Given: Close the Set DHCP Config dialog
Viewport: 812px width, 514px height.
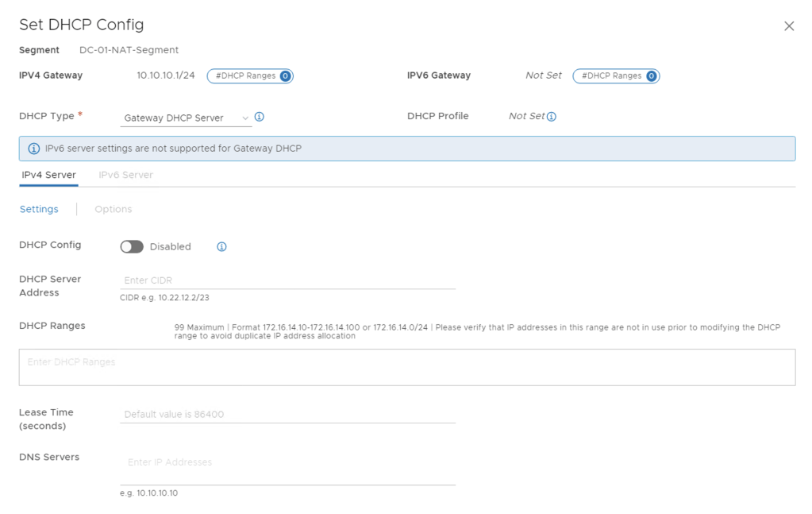Looking at the screenshot, I should 788,26.
